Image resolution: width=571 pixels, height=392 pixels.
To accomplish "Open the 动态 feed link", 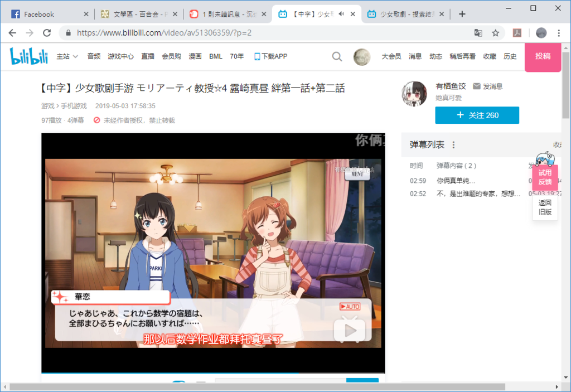I will [435, 56].
